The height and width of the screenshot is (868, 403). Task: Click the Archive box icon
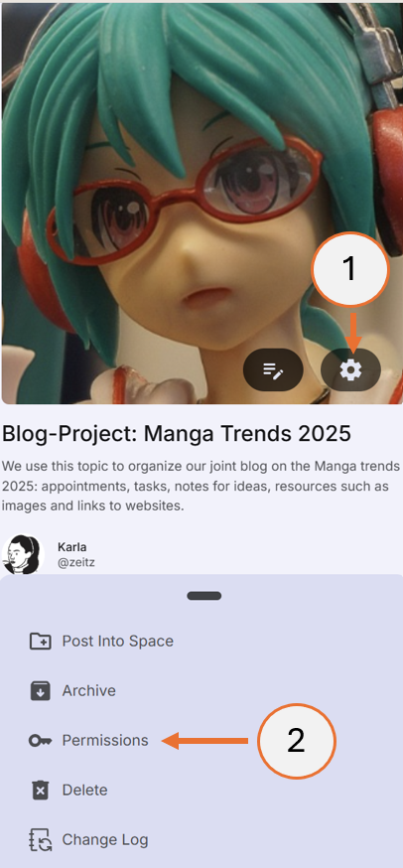click(x=40, y=691)
